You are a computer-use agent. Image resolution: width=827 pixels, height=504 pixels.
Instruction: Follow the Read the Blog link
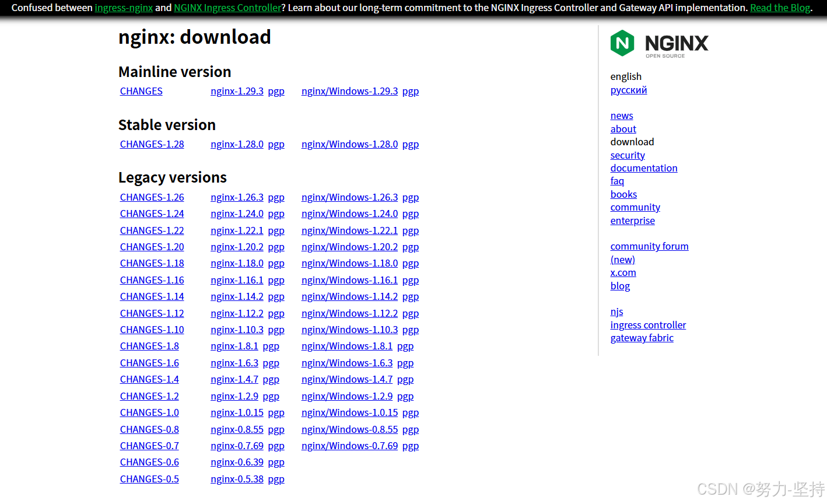780,8
